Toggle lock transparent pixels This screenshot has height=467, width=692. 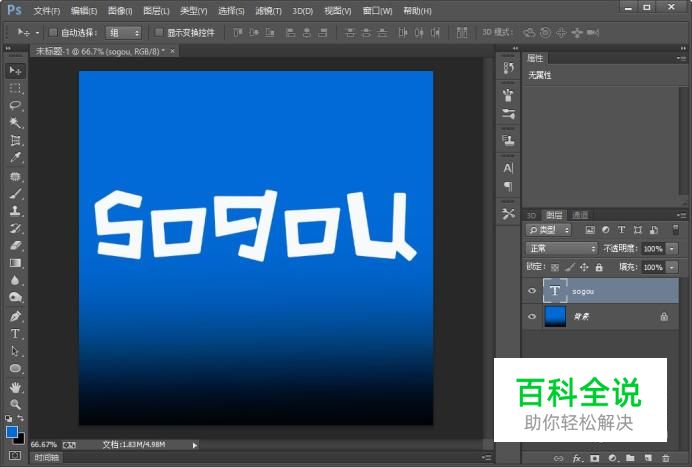pos(555,267)
